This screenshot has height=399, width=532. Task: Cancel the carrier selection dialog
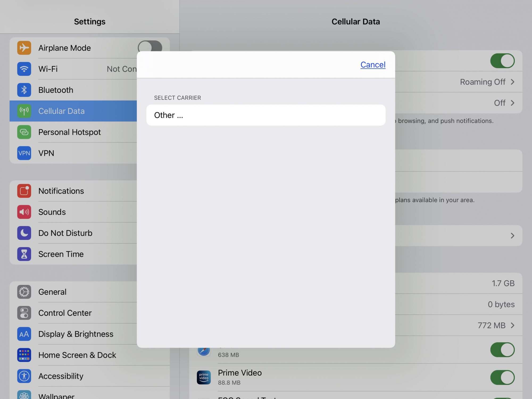coord(373,65)
